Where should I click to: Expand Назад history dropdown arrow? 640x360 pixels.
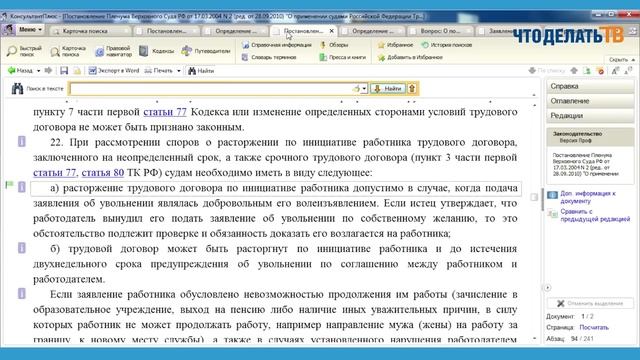coord(38,71)
